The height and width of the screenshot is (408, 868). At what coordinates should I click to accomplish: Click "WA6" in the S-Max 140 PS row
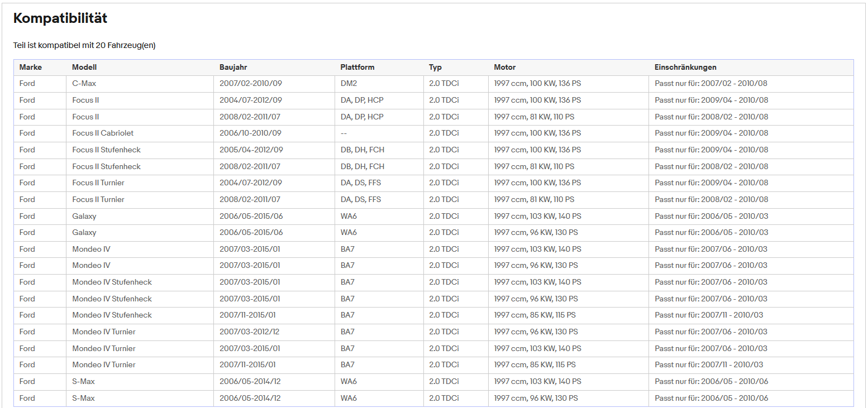click(349, 381)
